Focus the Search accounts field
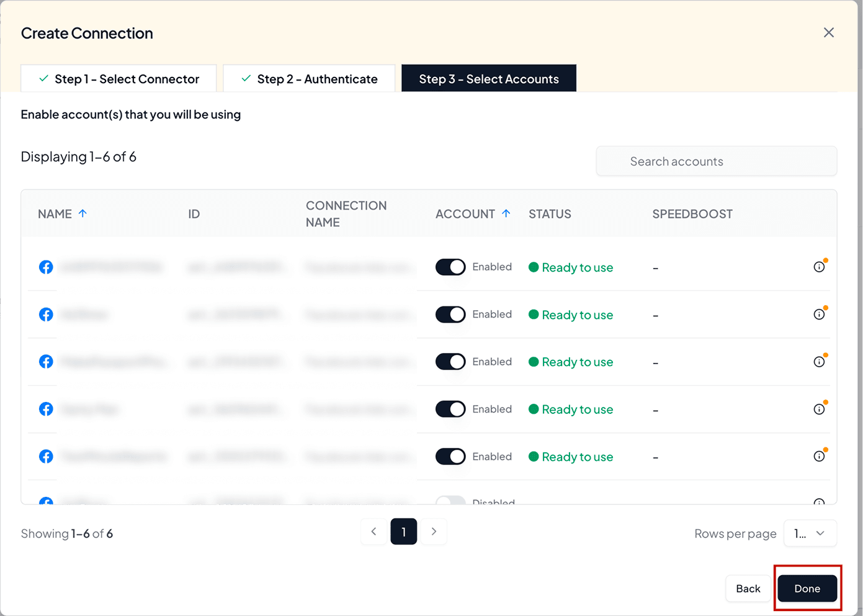The image size is (863, 616). 717,161
